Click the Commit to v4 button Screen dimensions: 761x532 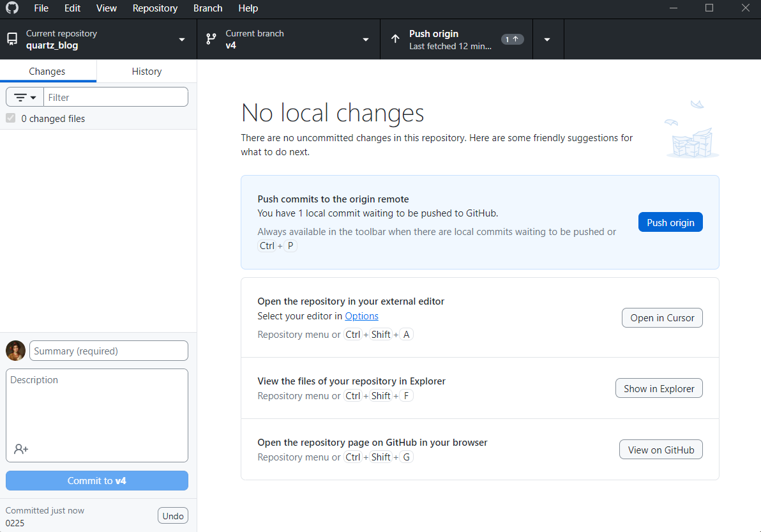pos(96,480)
